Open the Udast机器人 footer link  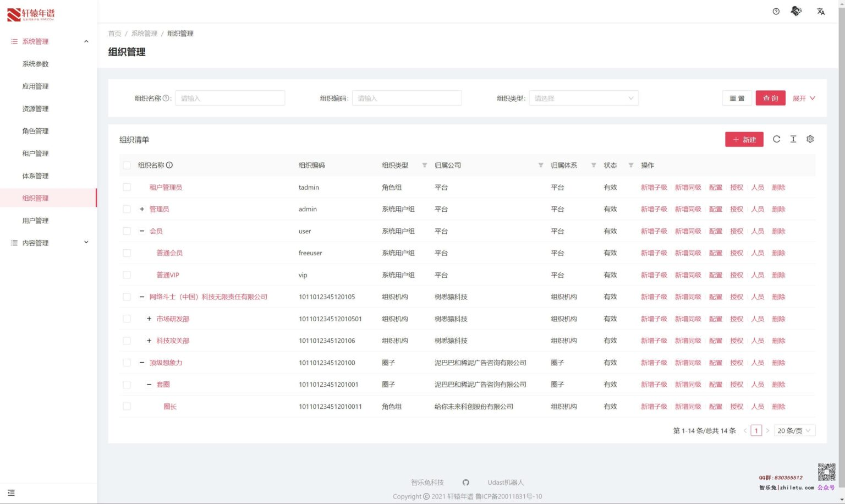click(x=506, y=483)
